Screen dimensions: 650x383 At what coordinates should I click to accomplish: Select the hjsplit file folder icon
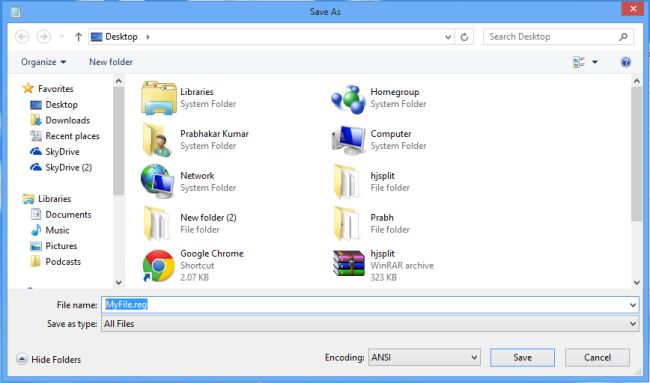pyautogui.click(x=347, y=182)
